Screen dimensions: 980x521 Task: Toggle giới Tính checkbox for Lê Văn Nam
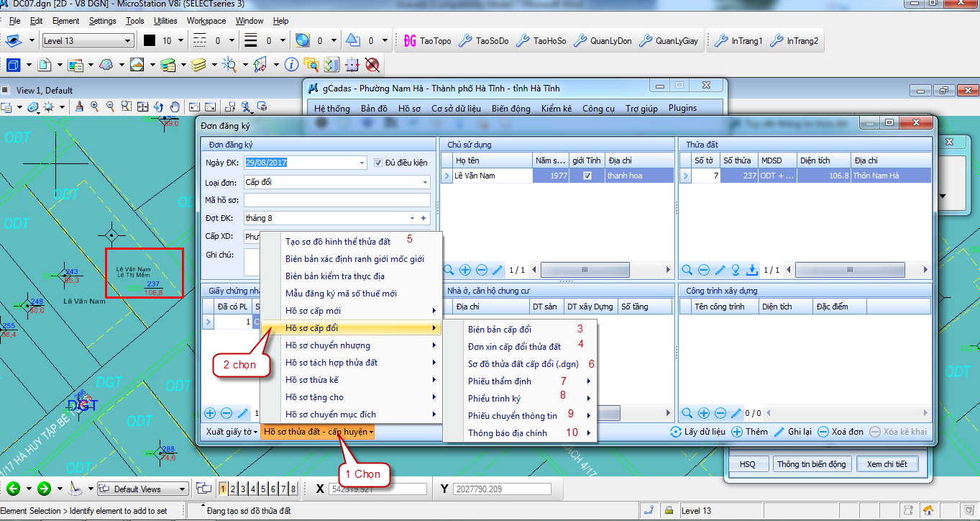[587, 176]
